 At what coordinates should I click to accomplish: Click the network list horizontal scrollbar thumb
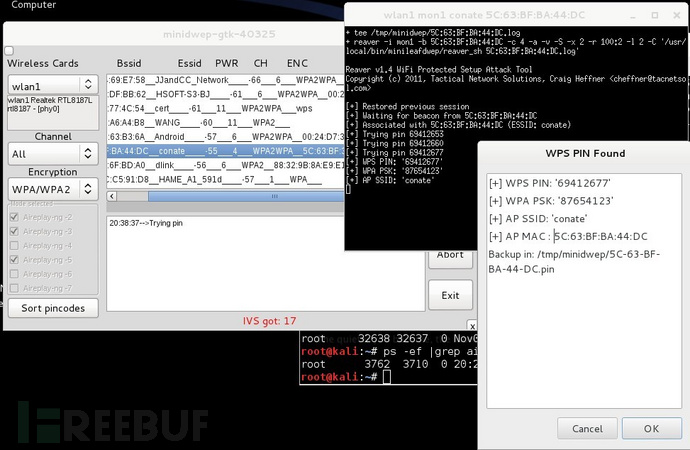click(x=246, y=196)
